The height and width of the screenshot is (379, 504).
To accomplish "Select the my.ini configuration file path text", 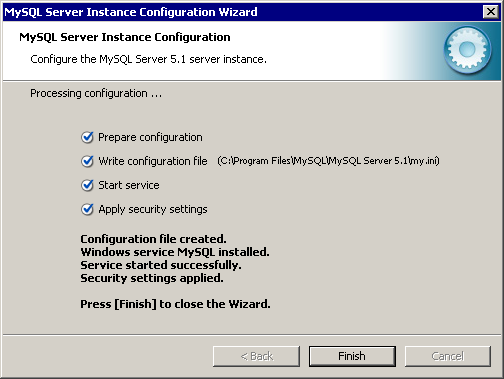I will pyautogui.click(x=328, y=161).
